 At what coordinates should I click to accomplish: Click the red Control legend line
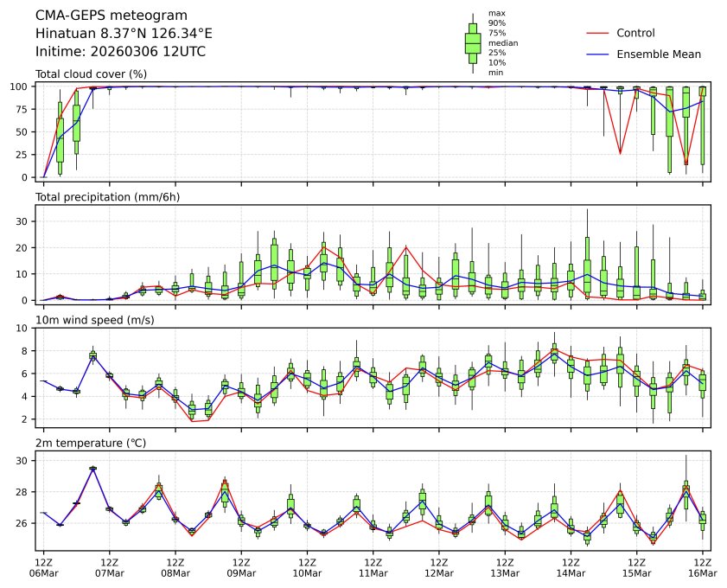click(598, 33)
